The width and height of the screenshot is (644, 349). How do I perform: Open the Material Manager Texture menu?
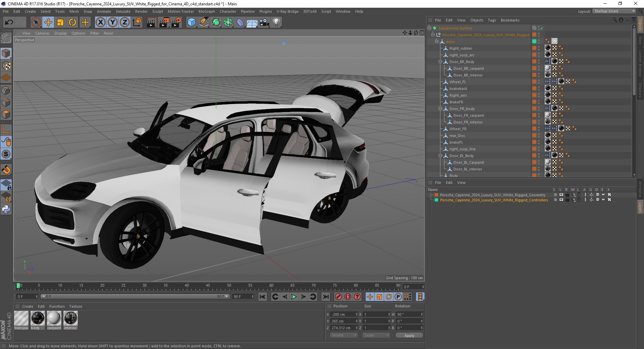pos(75,306)
